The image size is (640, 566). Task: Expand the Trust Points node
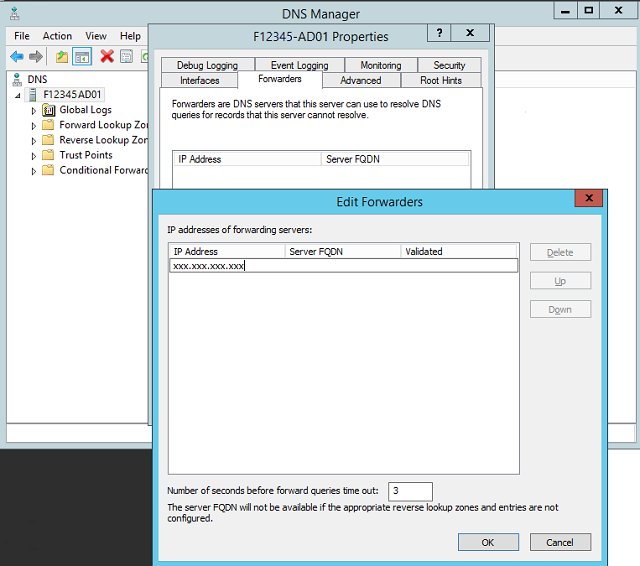33,156
